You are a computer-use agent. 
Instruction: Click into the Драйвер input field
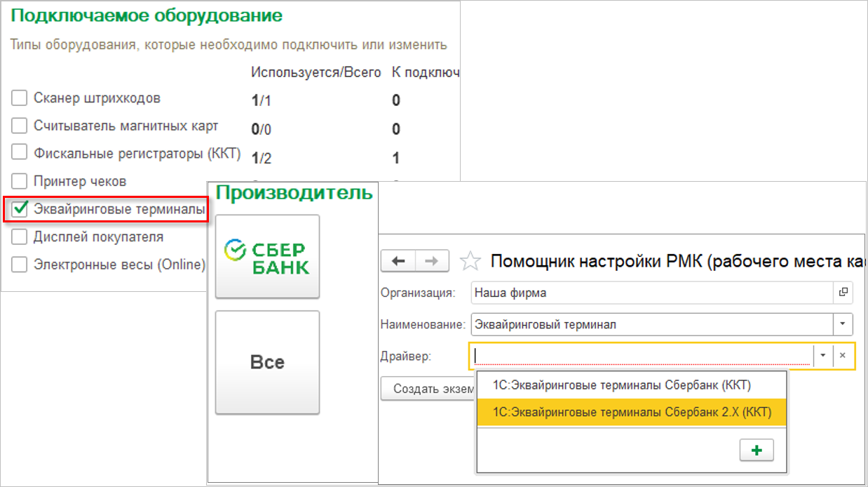pyautogui.click(x=642, y=356)
